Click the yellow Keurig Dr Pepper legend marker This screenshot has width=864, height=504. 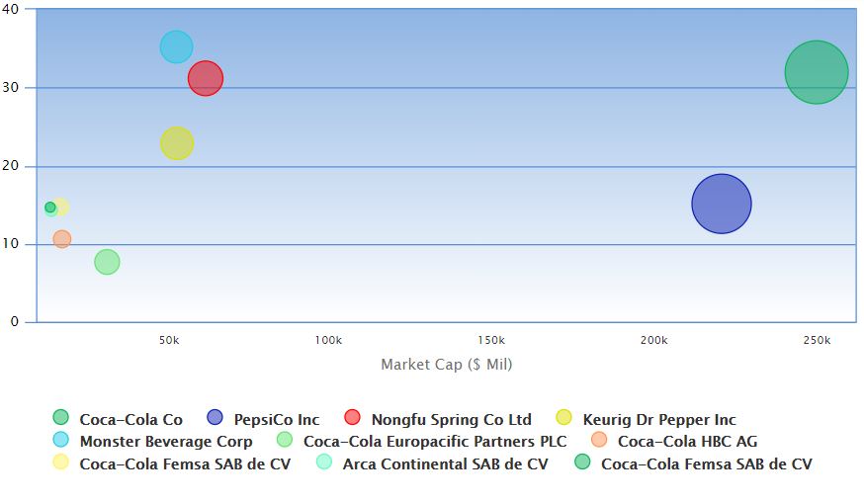[x=564, y=418]
